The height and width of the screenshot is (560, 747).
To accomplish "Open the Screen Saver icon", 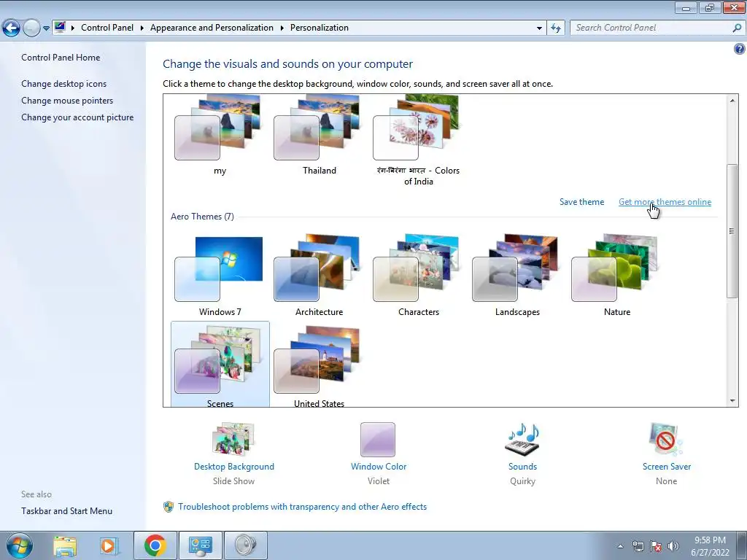I will 665,440.
